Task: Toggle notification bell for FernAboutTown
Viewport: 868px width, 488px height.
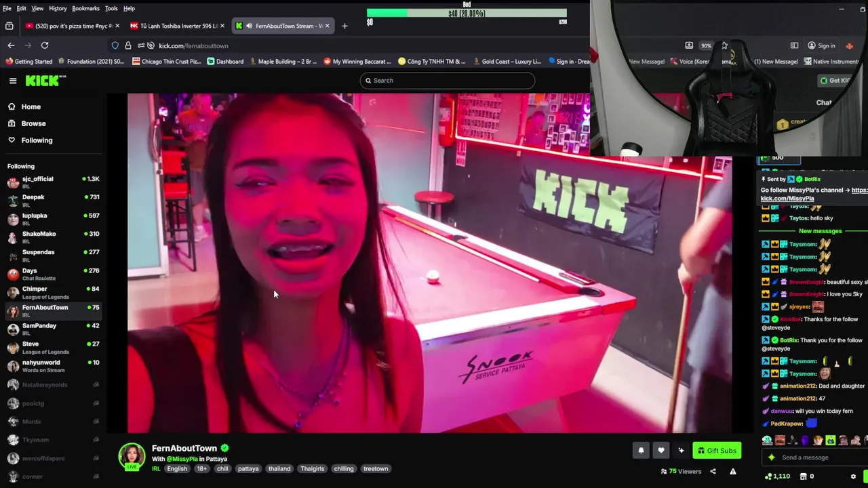Action: pos(641,450)
